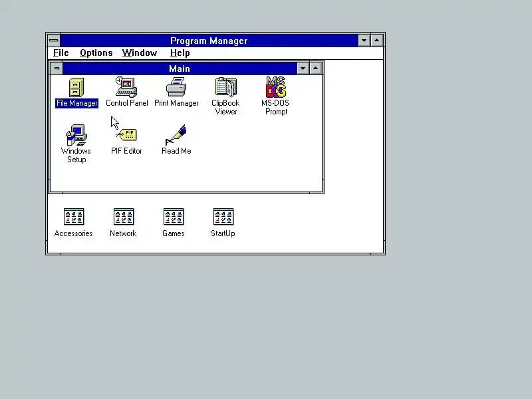The height and width of the screenshot is (399, 532).
Task: Open Program Manager's control-menu box
Action: click(x=54, y=41)
